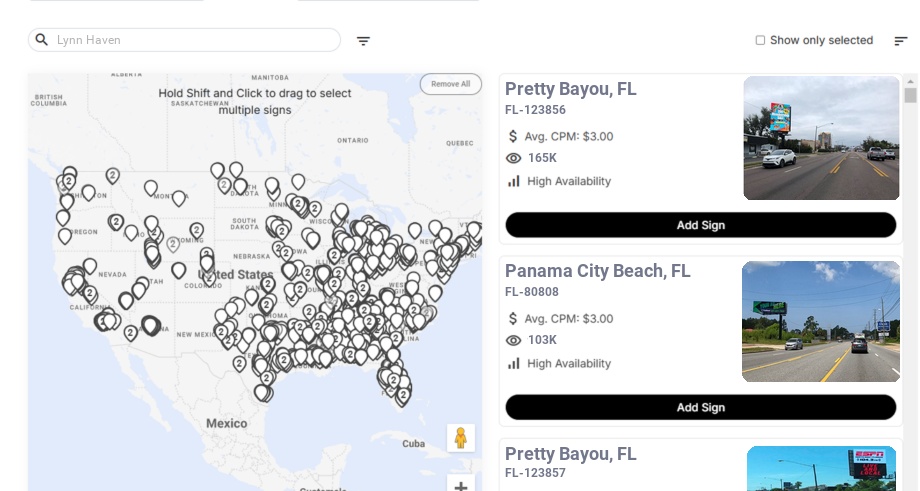Open the filter options icon beside search
Screen dimensions: 920x491
[363, 41]
